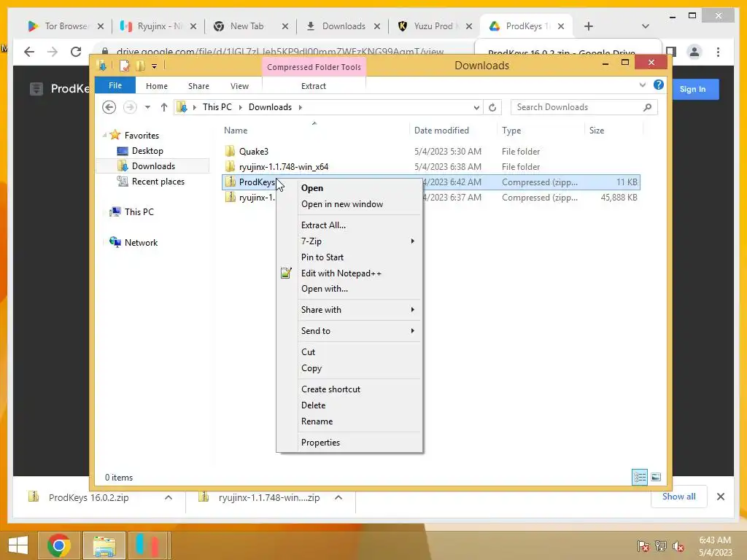
Task: Select Network in navigation pane
Action: coord(141,242)
